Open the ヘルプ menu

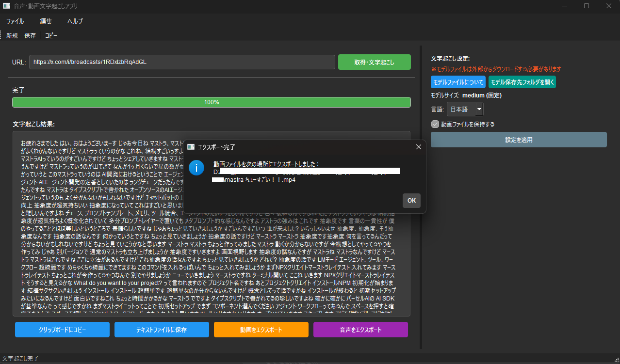coord(75,21)
